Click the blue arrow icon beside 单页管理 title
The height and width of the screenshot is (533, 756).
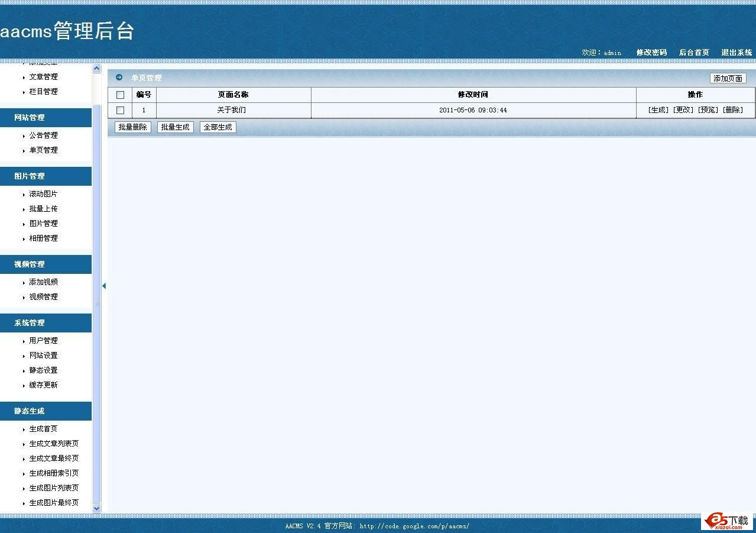point(119,77)
